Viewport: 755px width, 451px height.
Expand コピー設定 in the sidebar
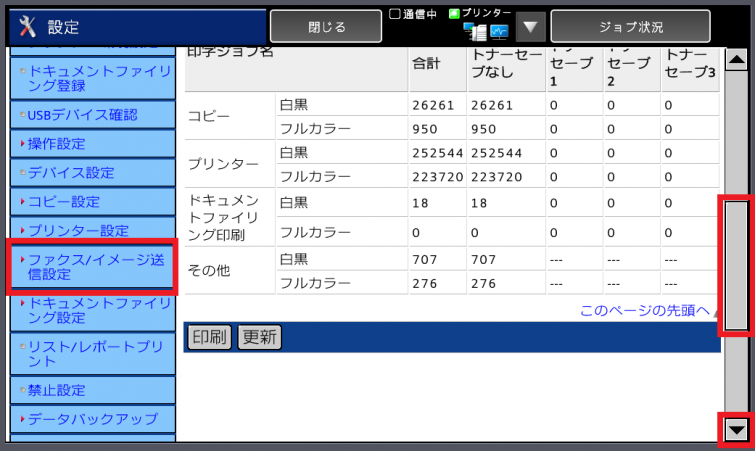coord(90,202)
